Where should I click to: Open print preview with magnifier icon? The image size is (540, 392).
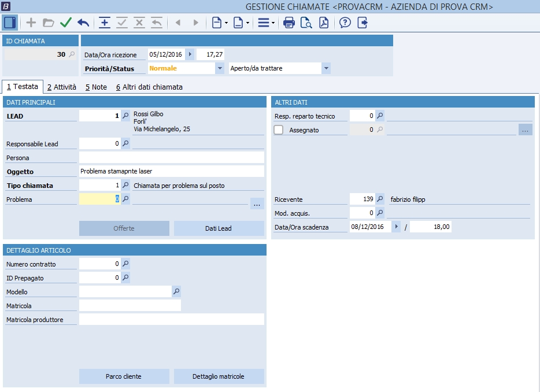pyautogui.click(x=306, y=23)
